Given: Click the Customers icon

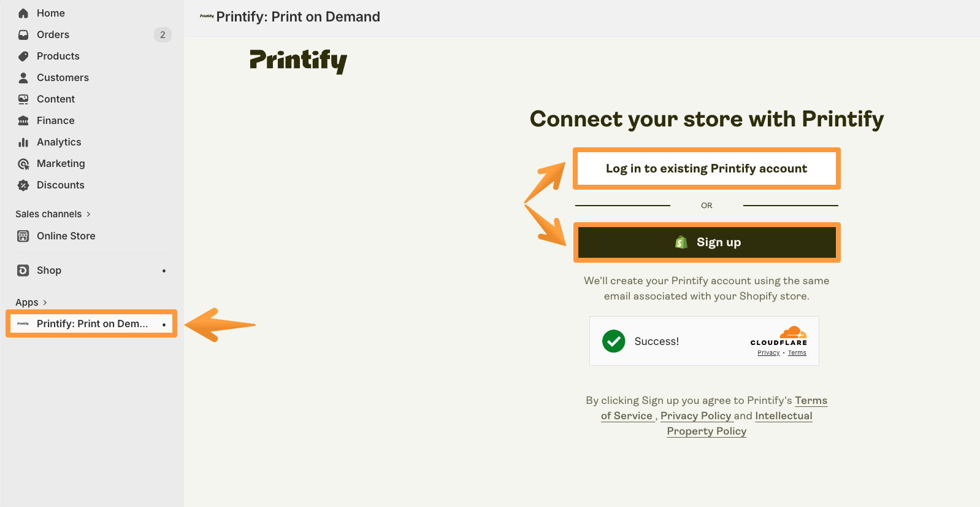Looking at the screenshot, I should click(x=23, y=77).
